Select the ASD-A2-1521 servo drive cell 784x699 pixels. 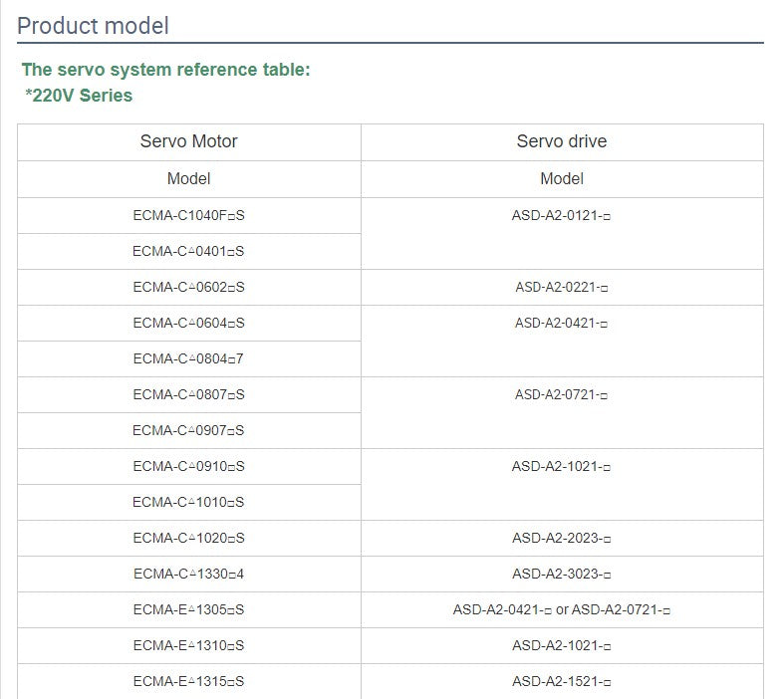click(561, 681)
